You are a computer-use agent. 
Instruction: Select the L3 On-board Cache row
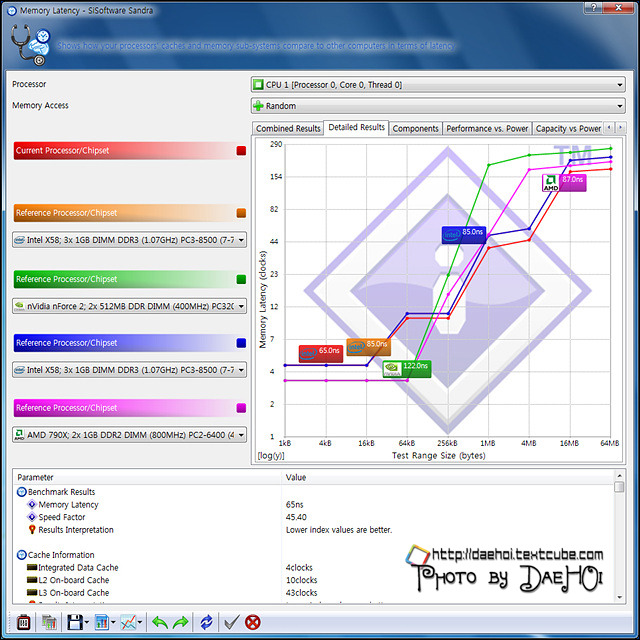73,593
